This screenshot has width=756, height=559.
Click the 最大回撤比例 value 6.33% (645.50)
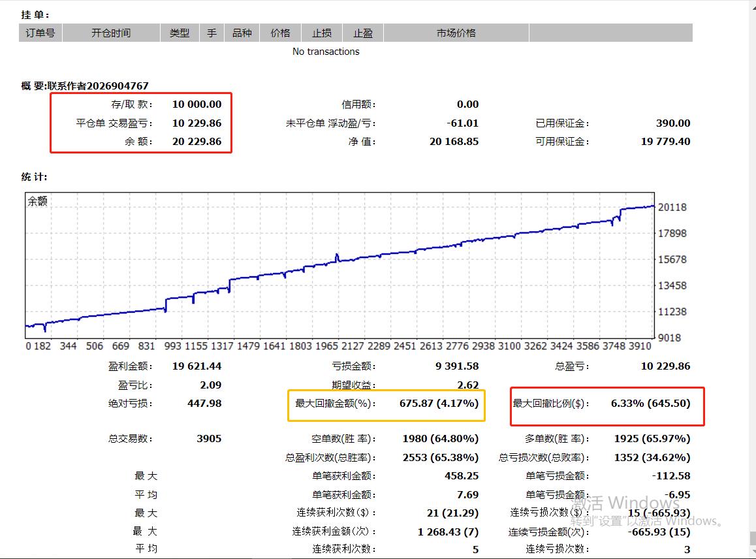[650, 404]
